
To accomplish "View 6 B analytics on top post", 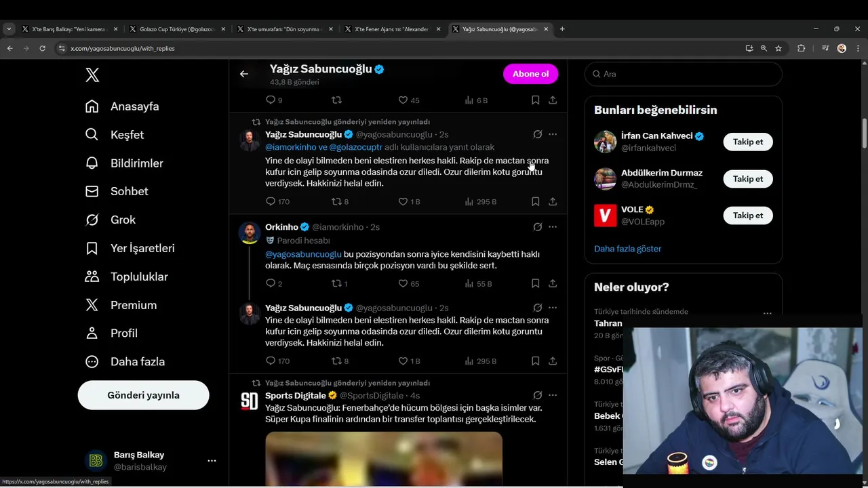I will [476, 100].
